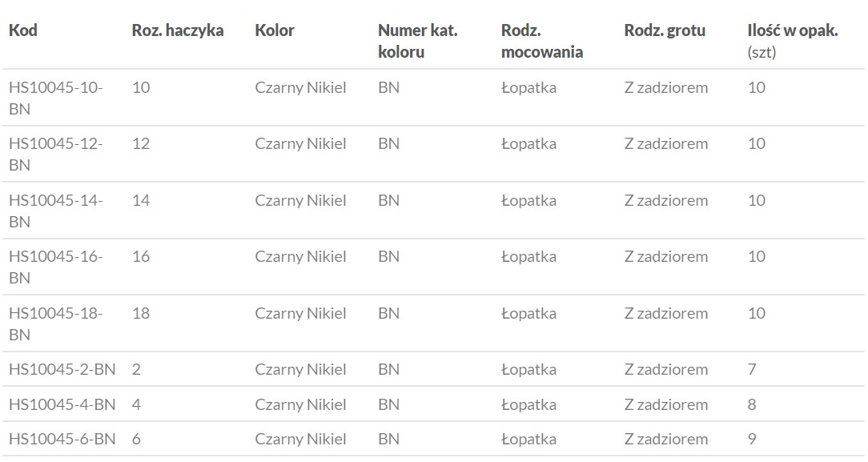Click the Rodz. mocowania column header
This screenshot has width=868, height=462.
541,41
